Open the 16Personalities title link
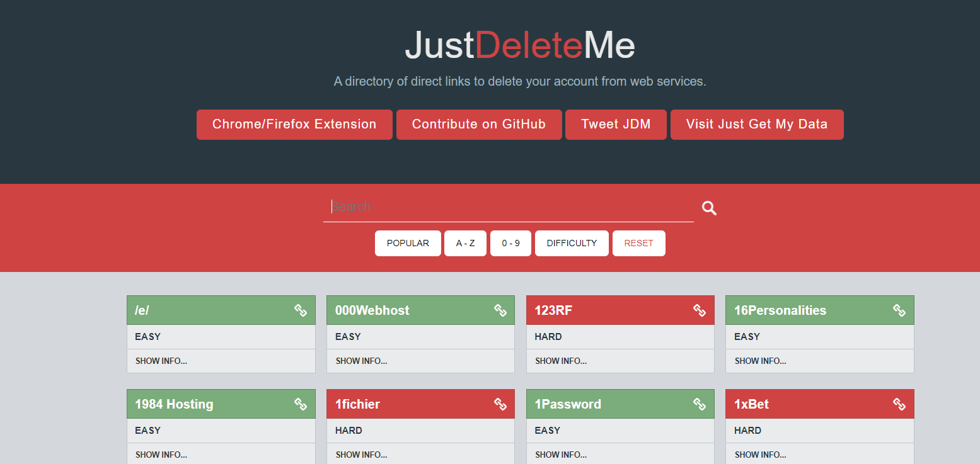The image size is (980, 464). pos(780,310)
